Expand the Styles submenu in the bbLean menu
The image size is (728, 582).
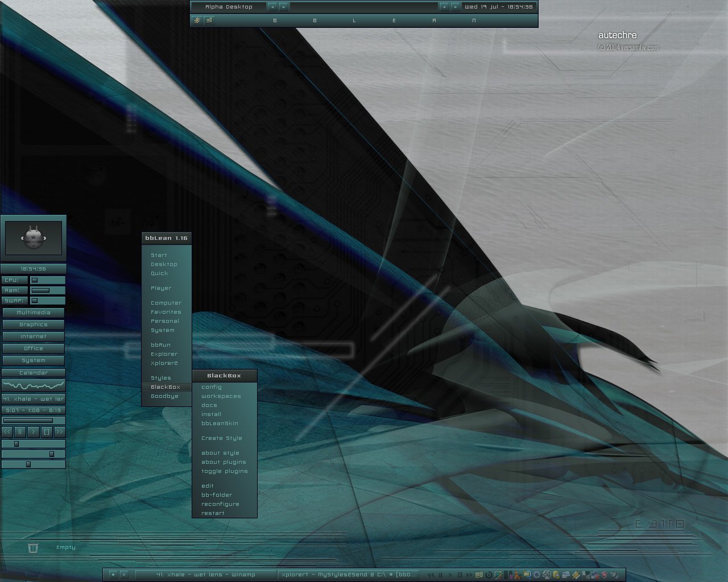coord(161,377)
